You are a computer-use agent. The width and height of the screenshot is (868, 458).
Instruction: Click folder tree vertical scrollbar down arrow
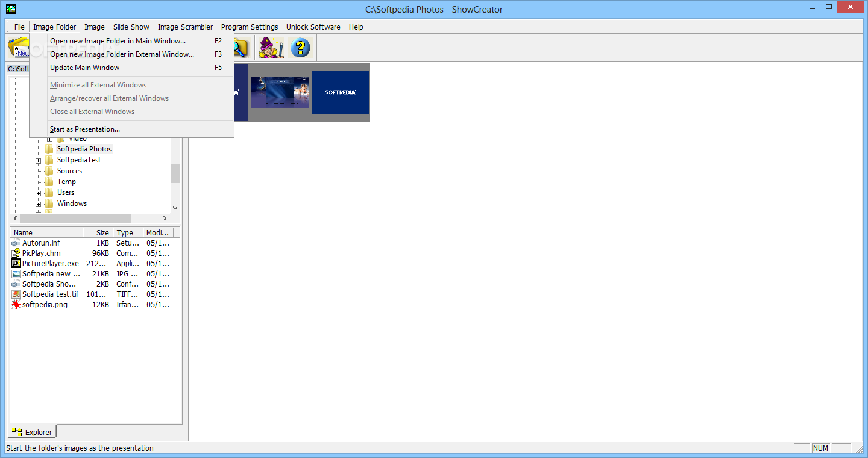(x=175, y=208)
